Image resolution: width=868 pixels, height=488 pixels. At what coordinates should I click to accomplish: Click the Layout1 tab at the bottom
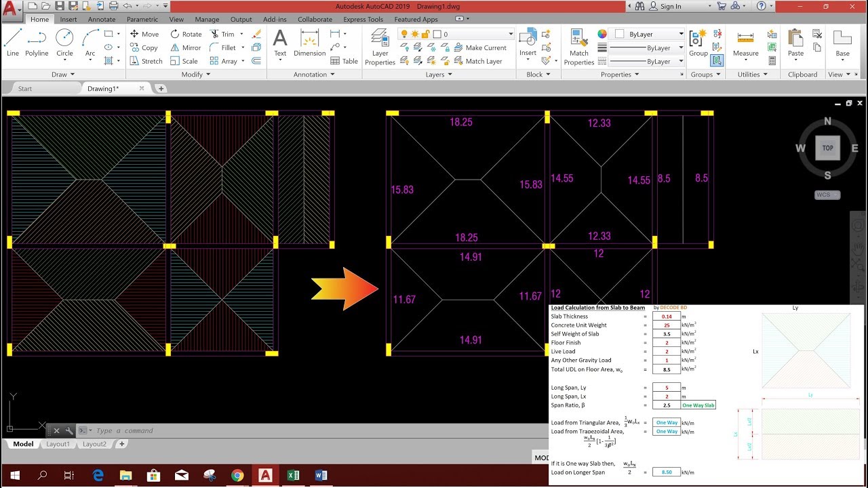(58, 444)
